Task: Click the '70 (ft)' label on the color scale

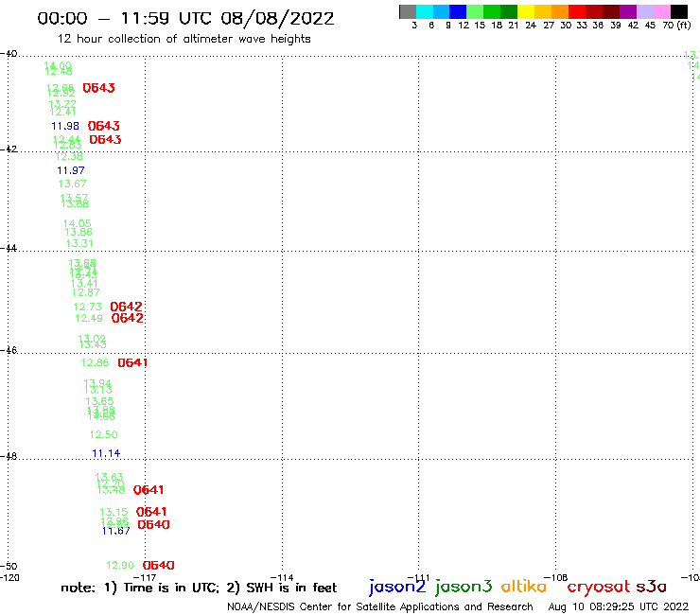Action: tap(676, 25)
